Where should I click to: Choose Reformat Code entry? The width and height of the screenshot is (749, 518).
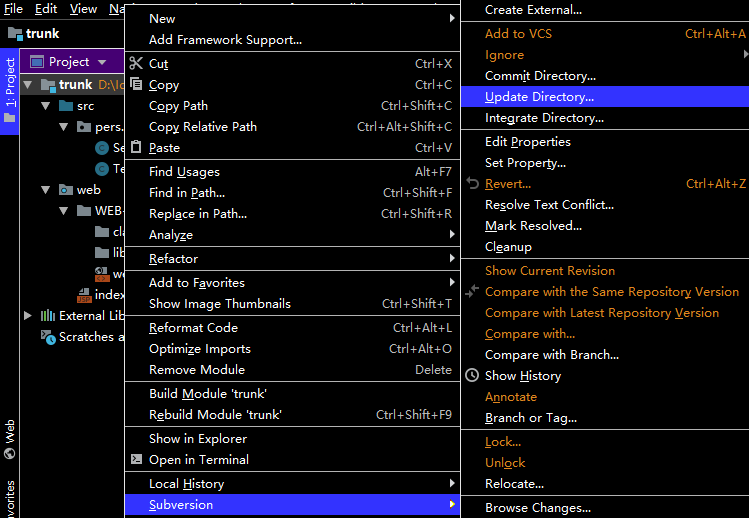(x=292, y=327)
